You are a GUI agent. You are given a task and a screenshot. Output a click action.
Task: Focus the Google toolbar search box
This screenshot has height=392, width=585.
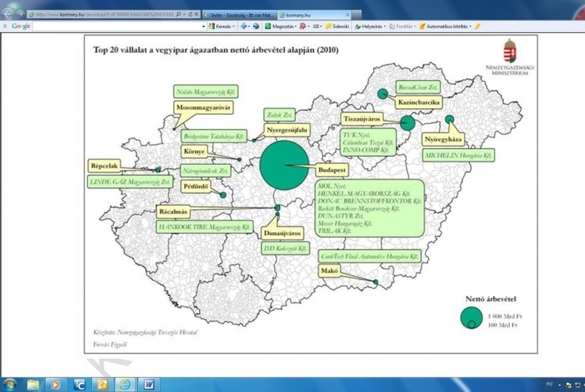(x=117, y=26)
